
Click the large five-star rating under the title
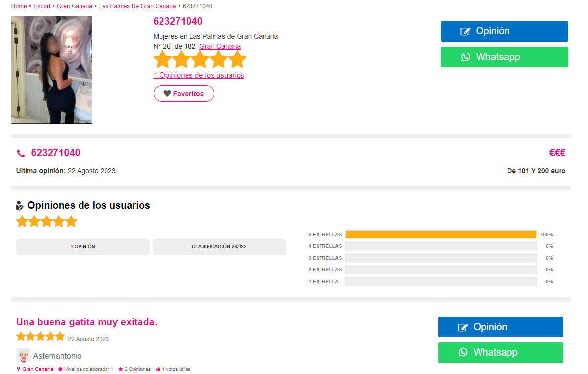[200, 59]
